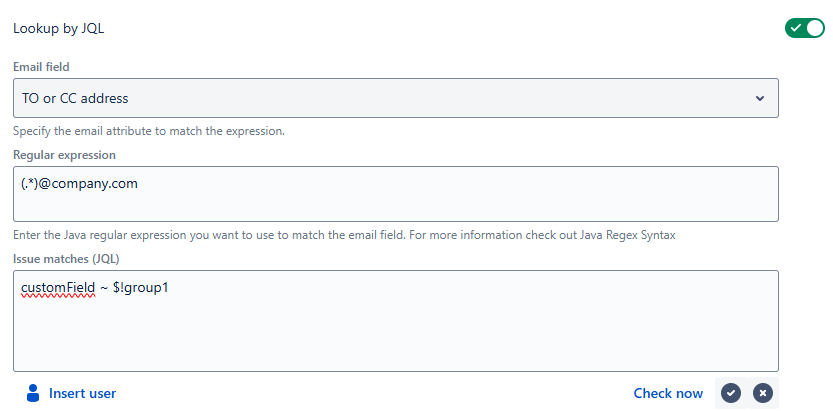Click the underlined customField word
The image size is (833, 411).
tap(58, 288)
